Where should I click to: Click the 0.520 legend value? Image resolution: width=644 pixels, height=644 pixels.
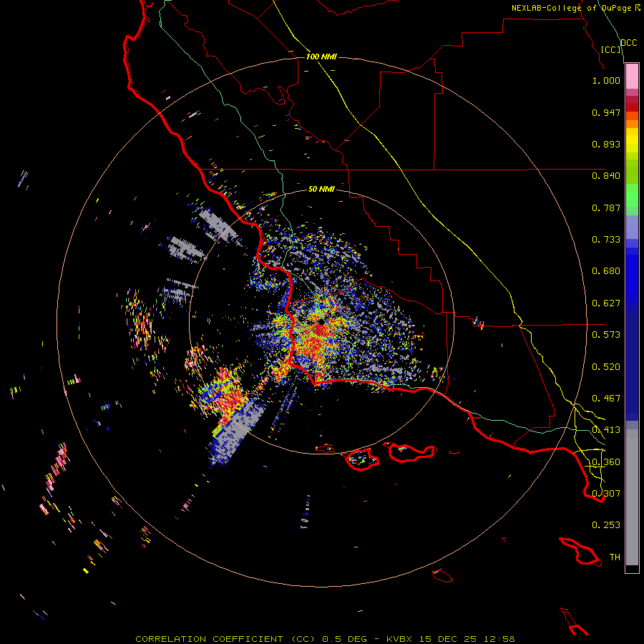[x=606, y=367]
